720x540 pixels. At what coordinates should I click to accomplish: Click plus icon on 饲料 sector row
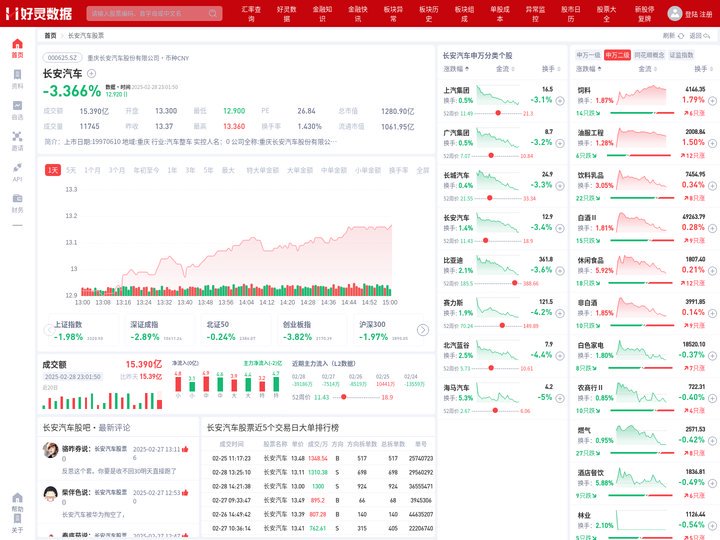pos(712,101)
